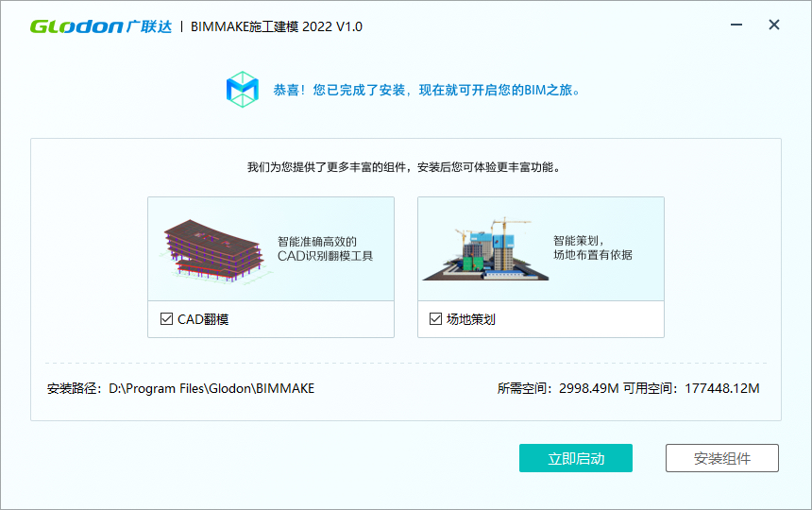Click the BIMMAKE cube logo icon
This screenshot has width=812, height=510.
tap(243, 90)
